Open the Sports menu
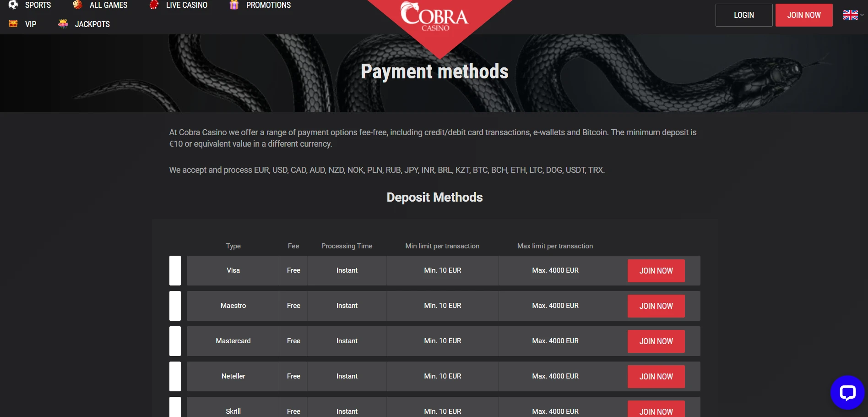This screenshot has width=868, height=417. point(38,5)
